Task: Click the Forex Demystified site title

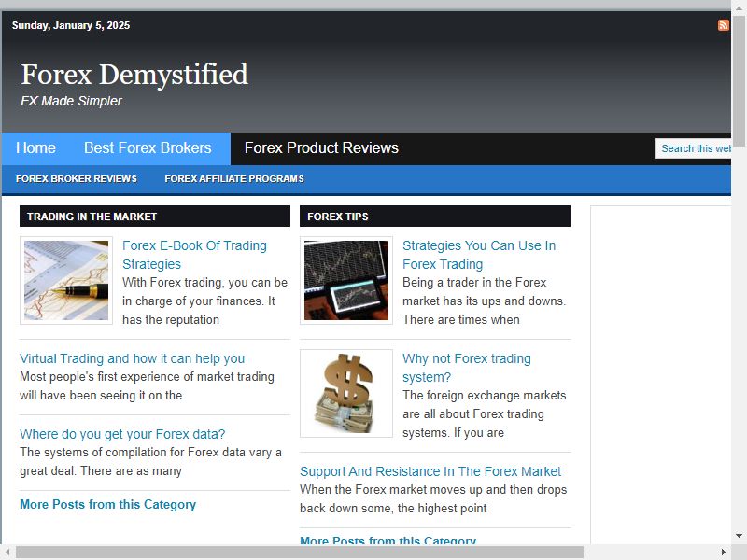Action: coord(134,75)
